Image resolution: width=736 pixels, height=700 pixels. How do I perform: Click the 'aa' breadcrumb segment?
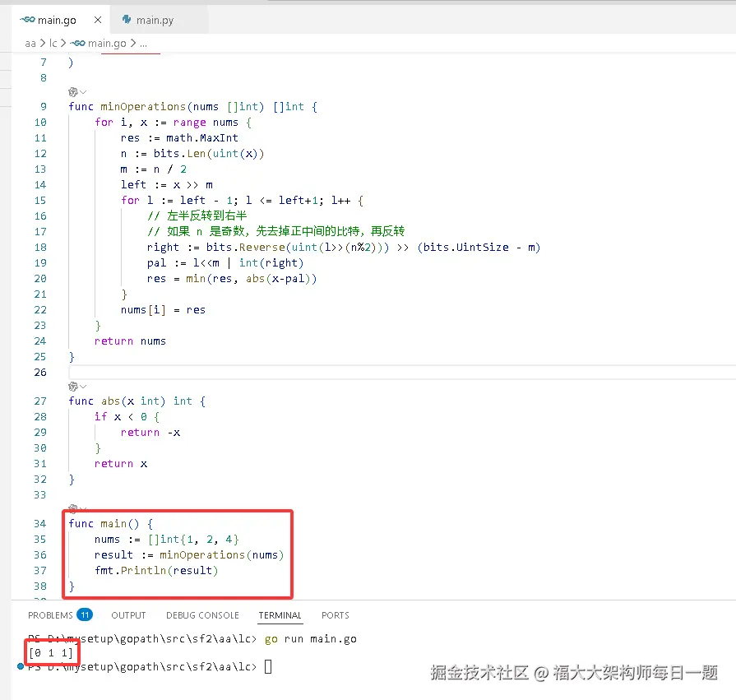(x=30, y=44)
